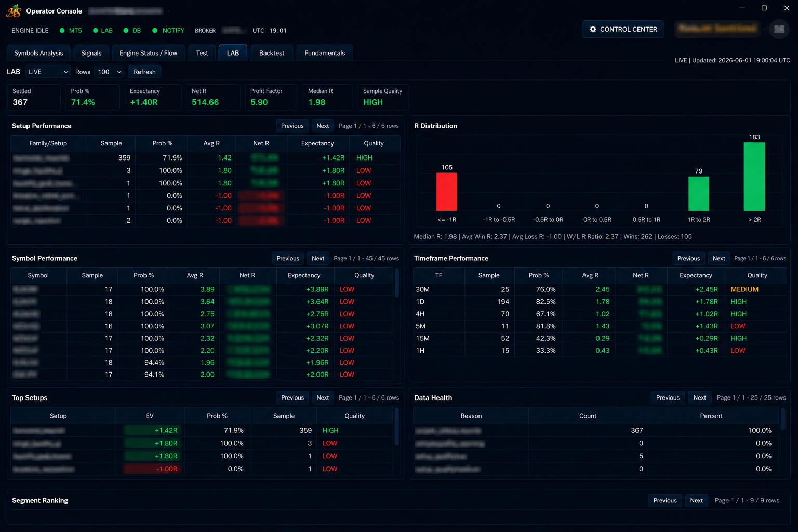Viewport: 798px width, 532px height.
Task: Click the Operator Console logo icon
Action: [14, 11]
